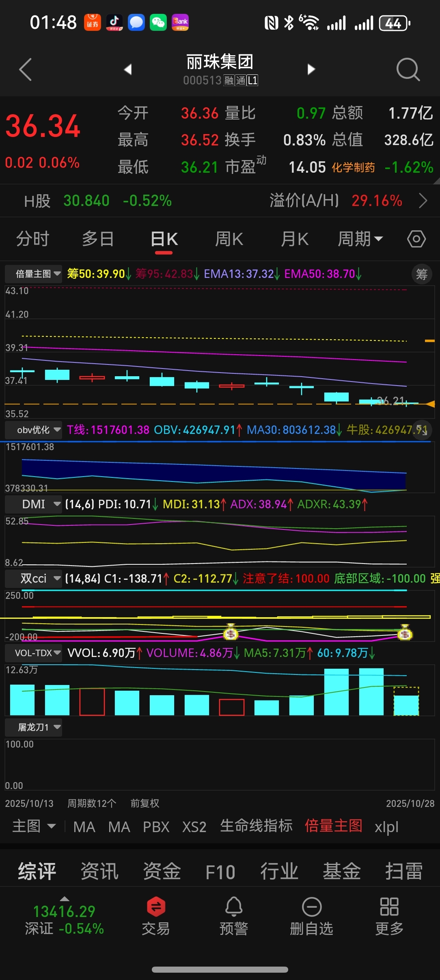Open the WeChat status bar icon

(x=158, y=22)
